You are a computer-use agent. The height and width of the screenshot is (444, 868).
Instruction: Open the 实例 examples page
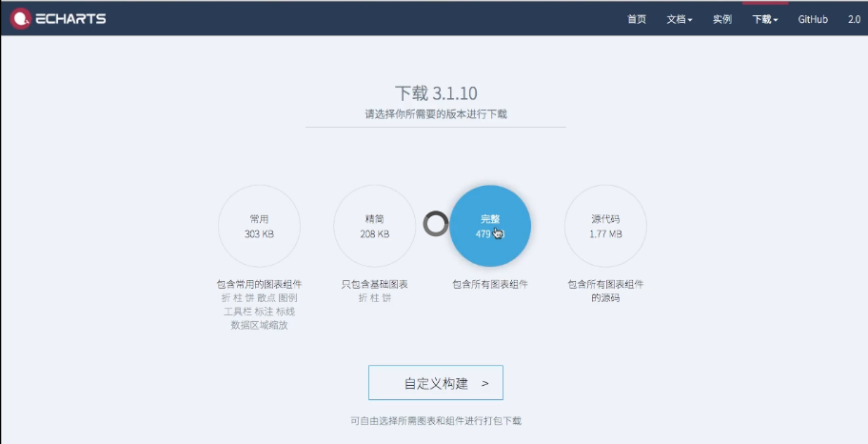721,19
